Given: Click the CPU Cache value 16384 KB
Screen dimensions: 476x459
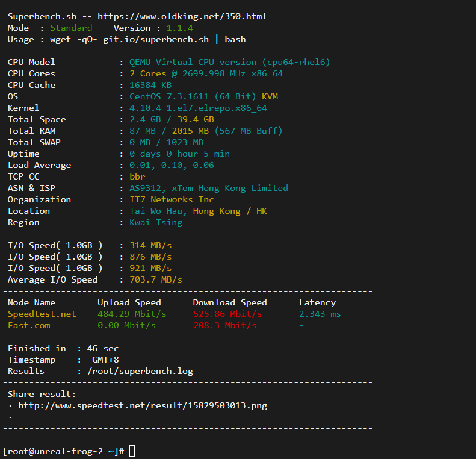Looking at the screenshot, I should 150,85.
